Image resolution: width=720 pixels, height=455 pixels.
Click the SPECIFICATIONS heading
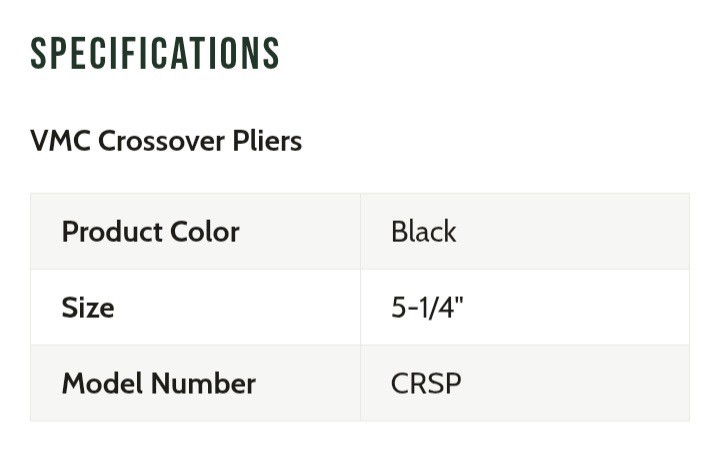click(x=154, y=53)
